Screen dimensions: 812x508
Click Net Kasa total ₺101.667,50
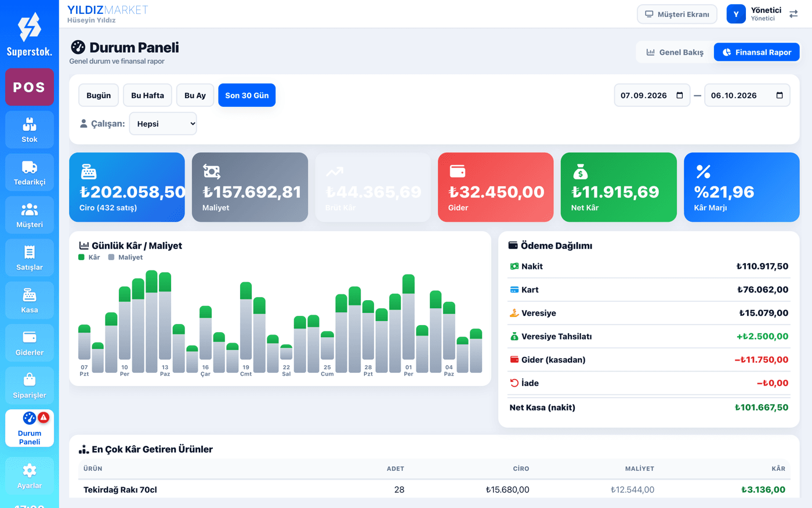point(762,408)
